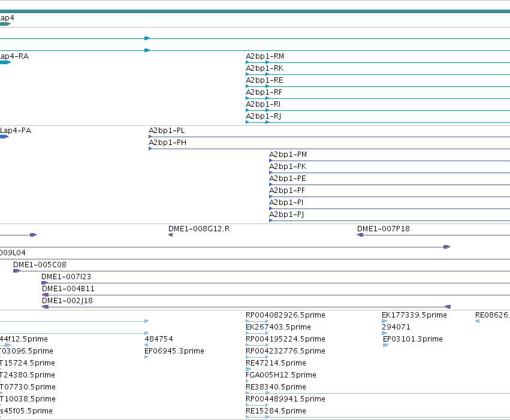Image resolution: width=510 pixels, height=420 pixels.
Task: Select the A2bp1-PK protein feature
Action: pos(288,167)
